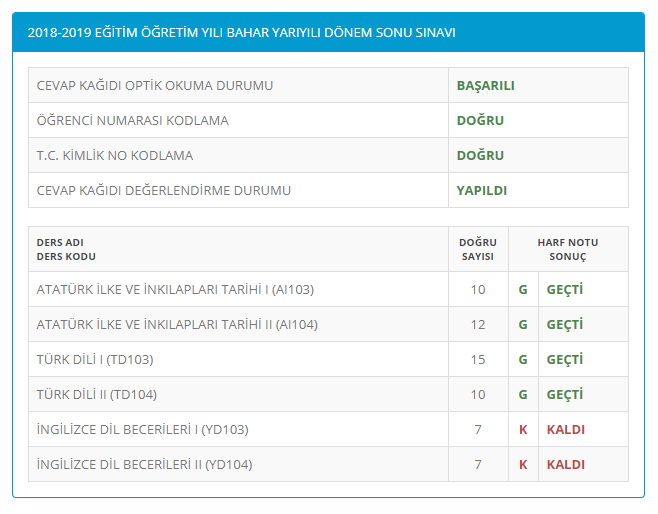The height and width of the screenshot is (514, 658).
Task: Click DOĞRU SAYISI column header
Action: click(478, 249)
